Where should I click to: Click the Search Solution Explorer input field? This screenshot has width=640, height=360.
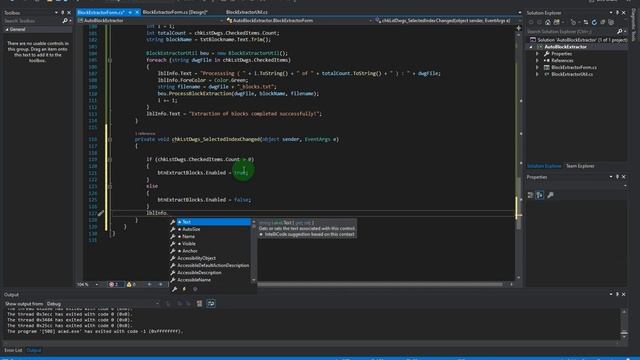571,31
